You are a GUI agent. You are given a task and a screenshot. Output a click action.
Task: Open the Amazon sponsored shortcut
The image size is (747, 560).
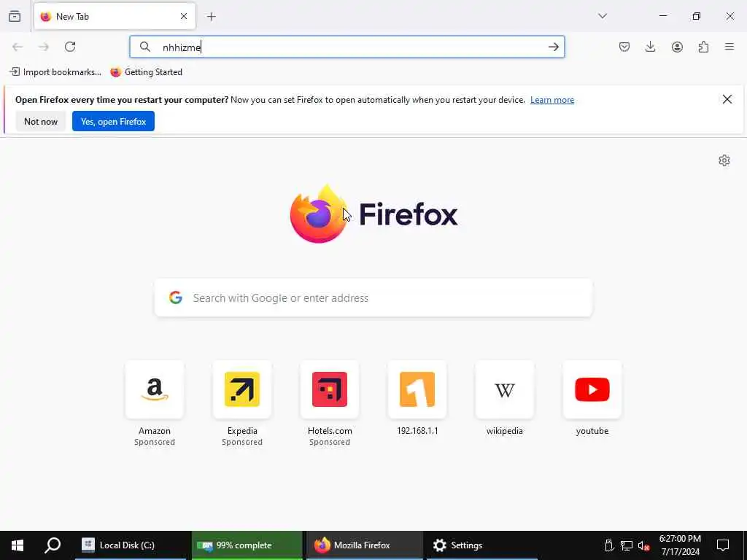155,404
